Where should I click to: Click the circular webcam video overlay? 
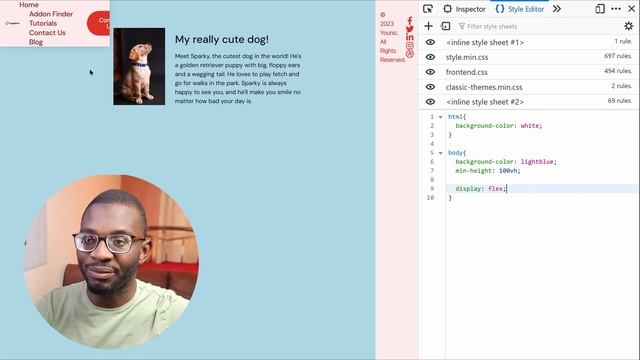[x=111, y=262]
